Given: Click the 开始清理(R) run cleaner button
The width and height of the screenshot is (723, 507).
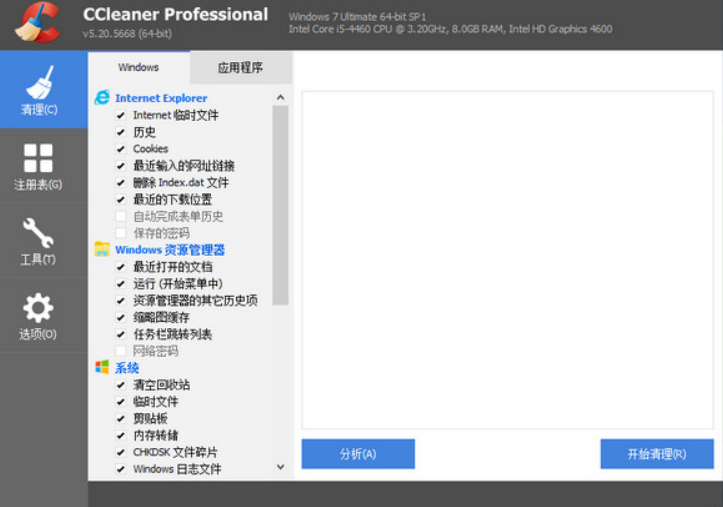Looking at the screenshot, I should pyautogui.click(x=657, y=454).
